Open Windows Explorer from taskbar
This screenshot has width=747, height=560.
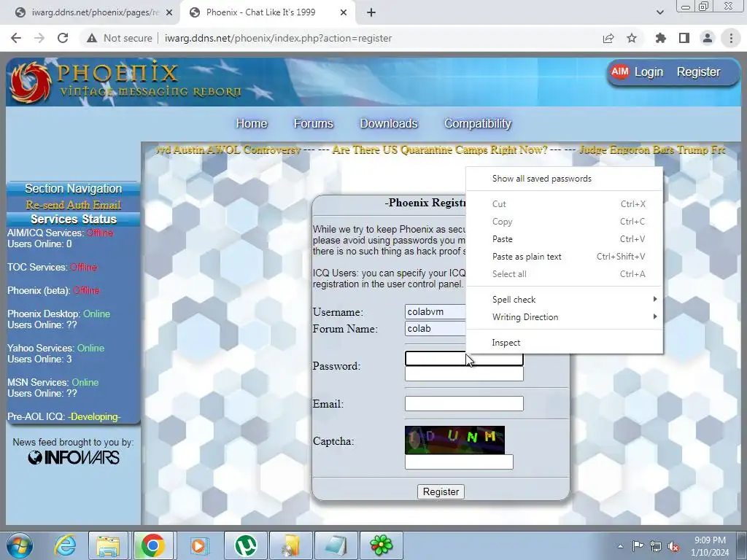[108, 545]
